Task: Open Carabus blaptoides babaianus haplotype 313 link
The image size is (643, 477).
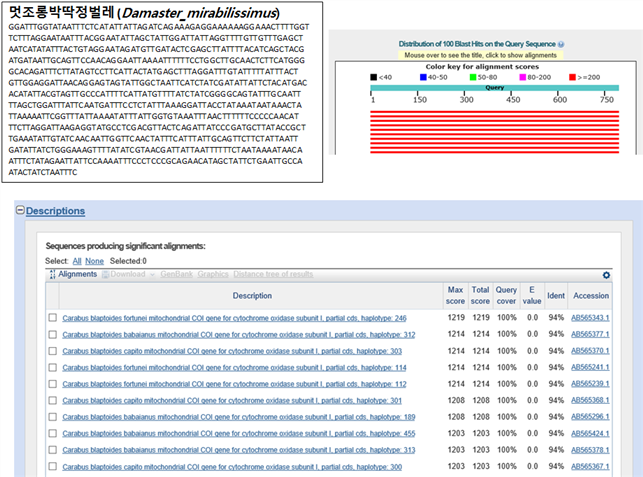Action: 239,450
